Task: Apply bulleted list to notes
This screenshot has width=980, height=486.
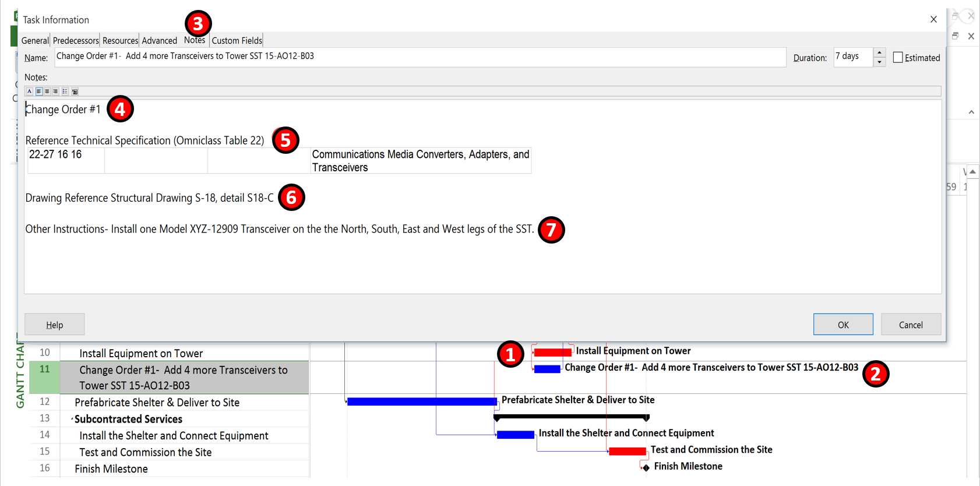Action: click(x=65, y=91)
